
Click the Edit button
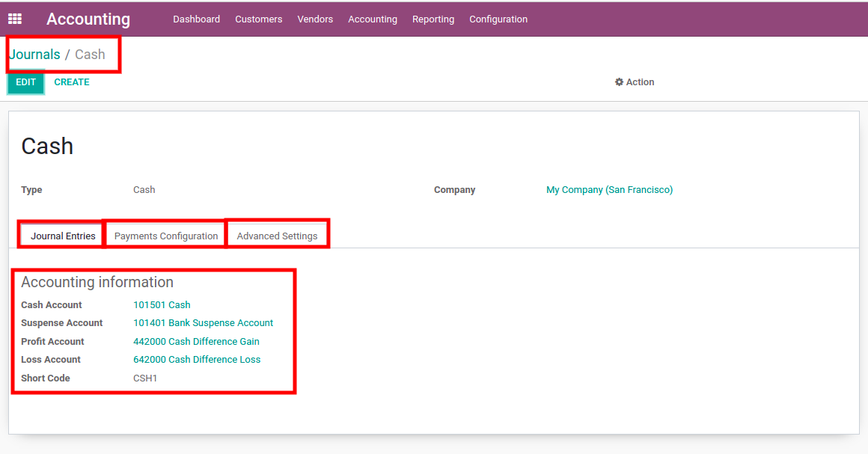[x=25, y=82]
